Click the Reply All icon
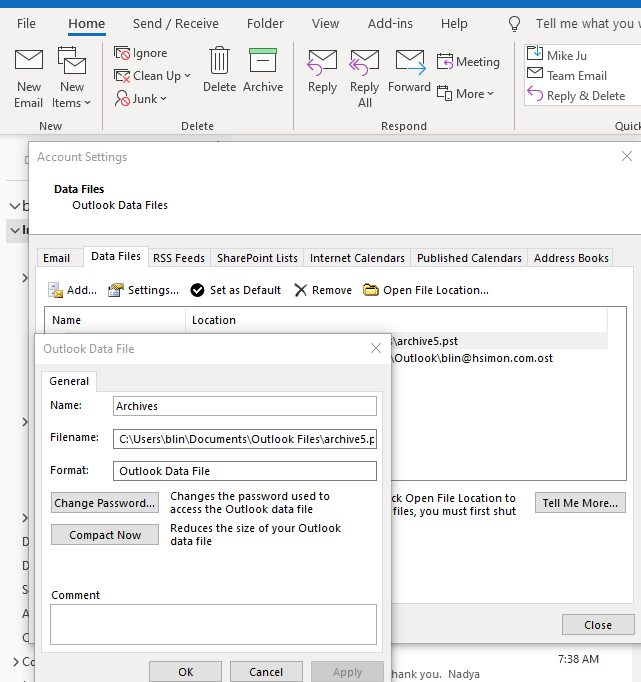 tap(364, 62)
